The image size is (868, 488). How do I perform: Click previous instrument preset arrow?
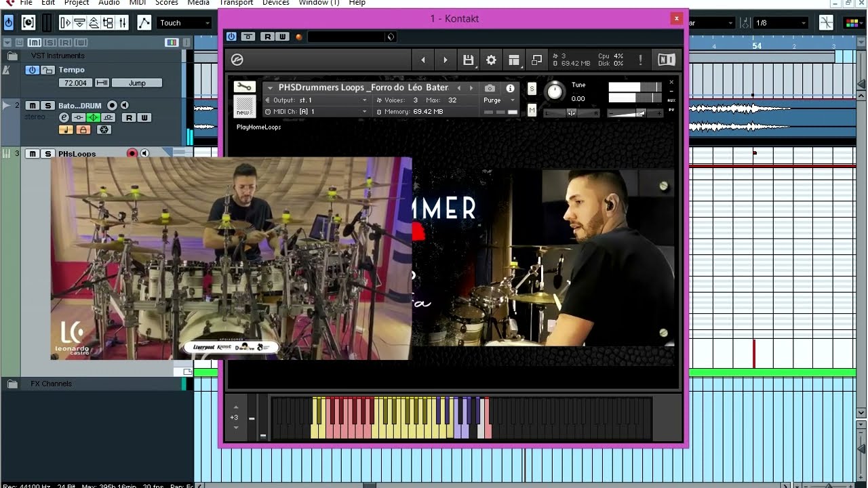(459, 88)
